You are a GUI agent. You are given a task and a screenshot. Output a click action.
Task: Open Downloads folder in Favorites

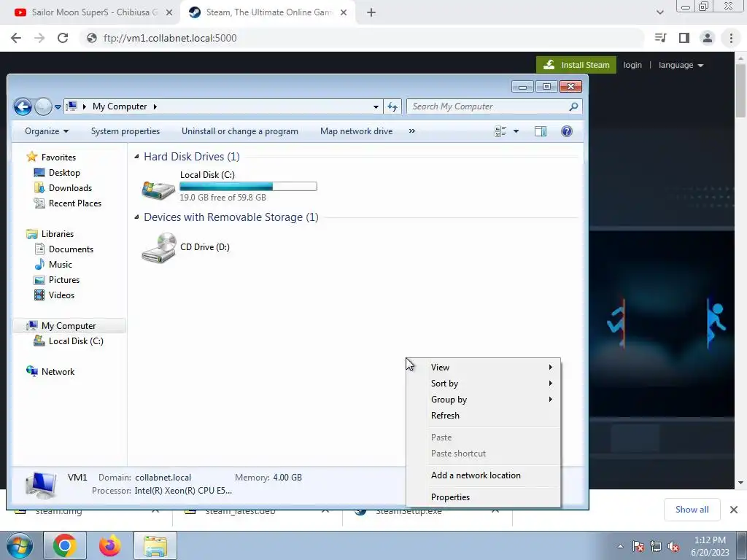[x=63, y=187]
